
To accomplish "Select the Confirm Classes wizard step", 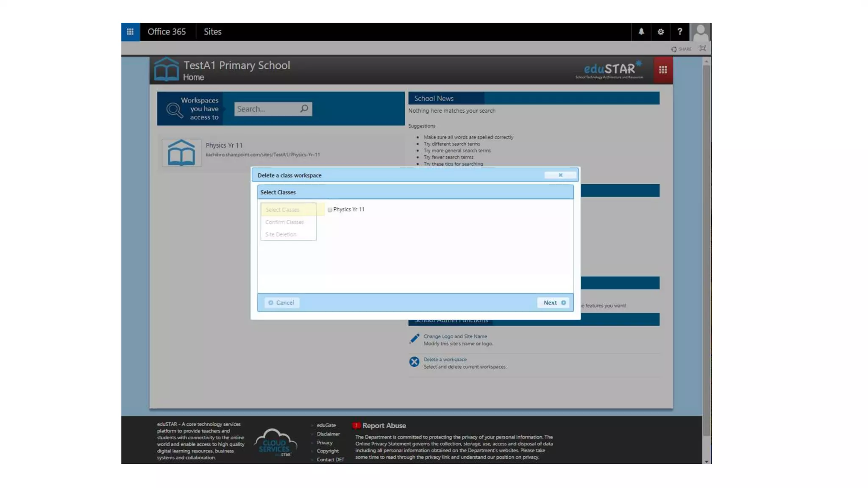I will 284,222.
